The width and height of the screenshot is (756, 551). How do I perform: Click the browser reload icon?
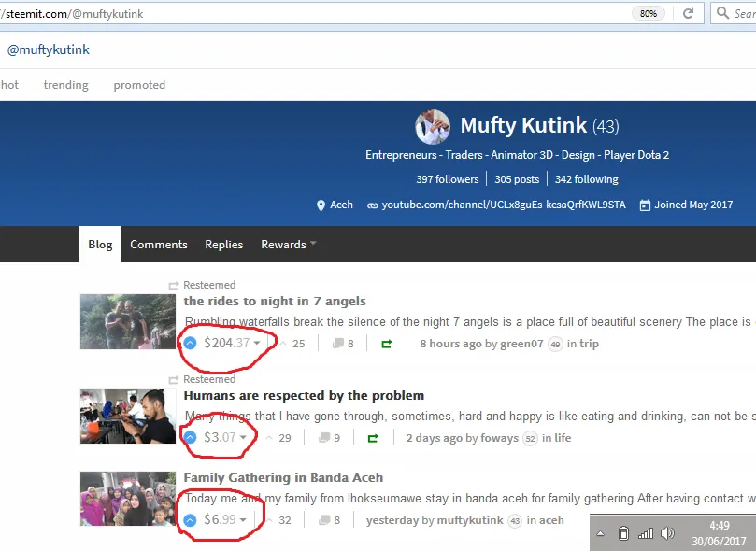click(x=688, y=13)
